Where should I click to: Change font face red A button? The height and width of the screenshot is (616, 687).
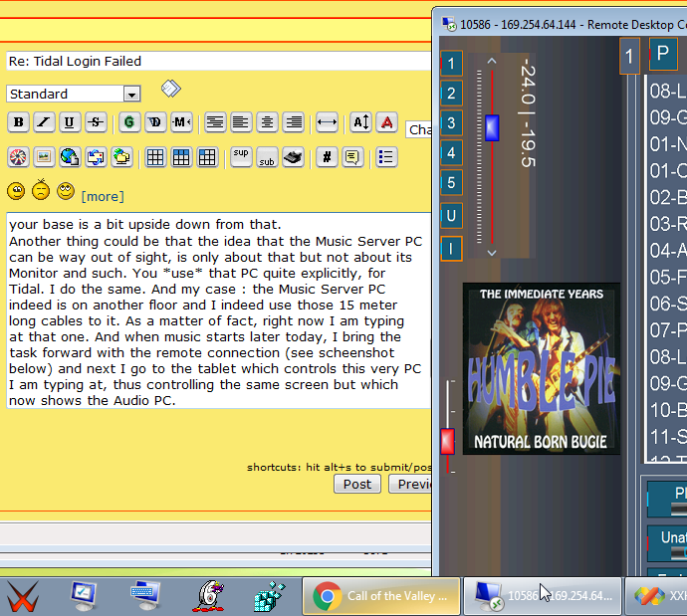[x=387, y=122]
